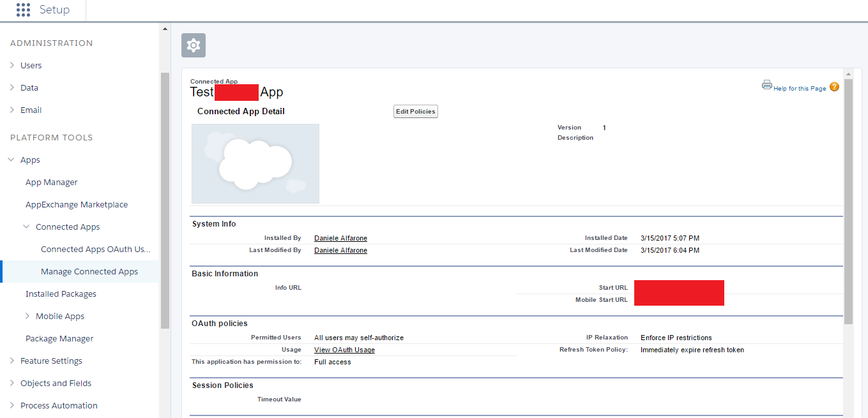Viewport: 868px width, 418px height.
Task: Click the Edit Policies button
Action: click(415, 112)
